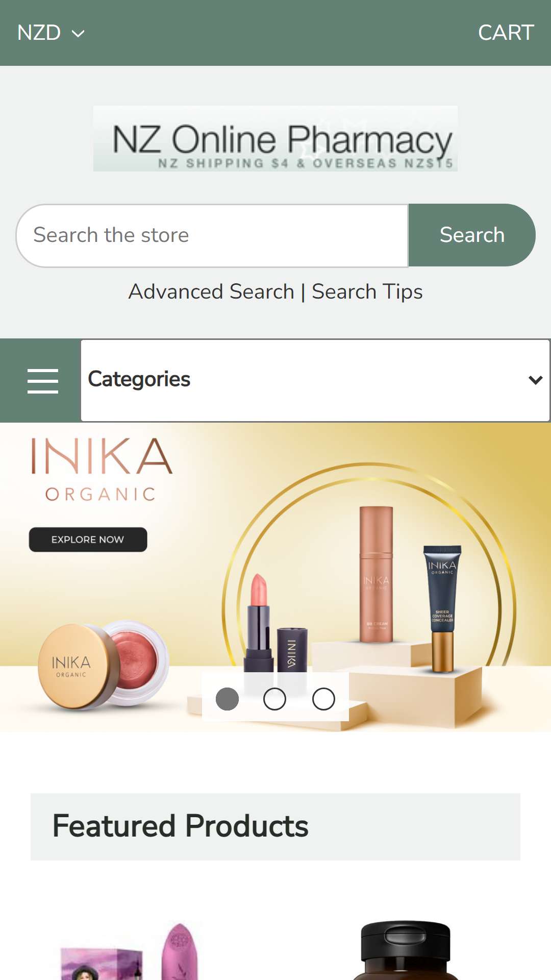Open the CART link
Screen dimensions: 551x980
506,33
